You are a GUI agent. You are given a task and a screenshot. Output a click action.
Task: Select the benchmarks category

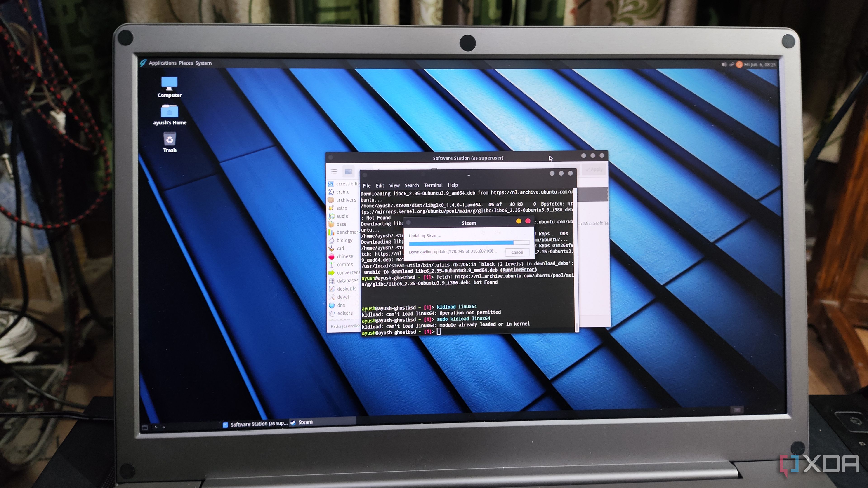(x=344, y=232)
